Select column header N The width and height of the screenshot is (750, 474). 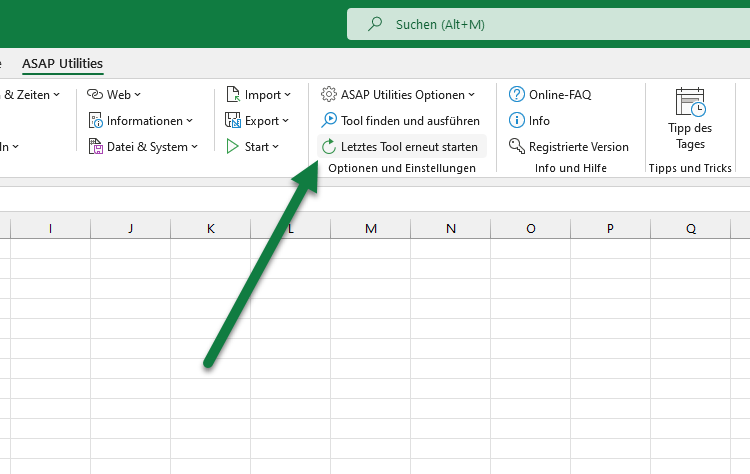point(451,229)
